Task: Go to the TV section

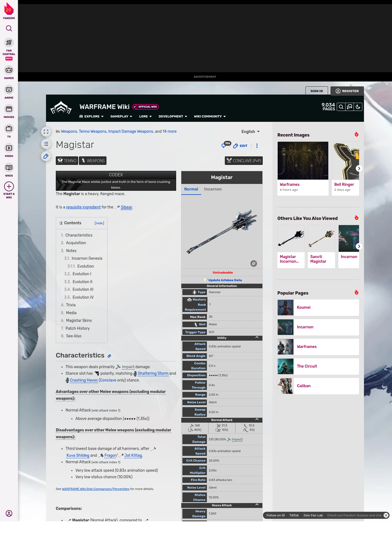Action: tap(9, 131)
